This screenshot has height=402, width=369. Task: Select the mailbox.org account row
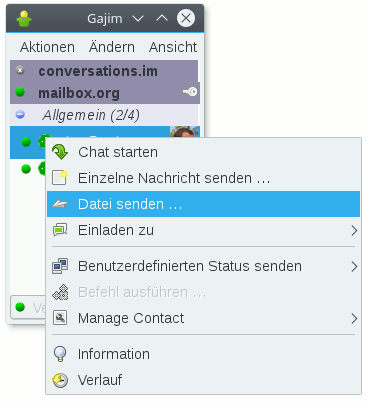tap(104, 93)
